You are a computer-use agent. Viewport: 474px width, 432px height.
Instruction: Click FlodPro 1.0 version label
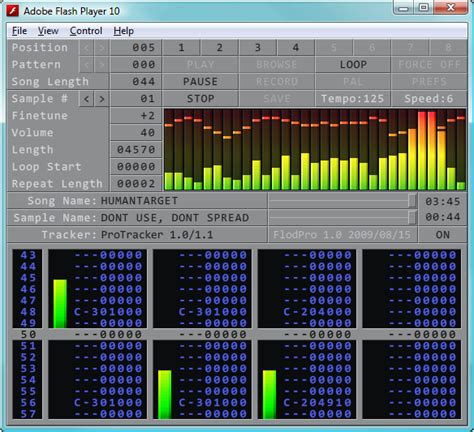342,235
